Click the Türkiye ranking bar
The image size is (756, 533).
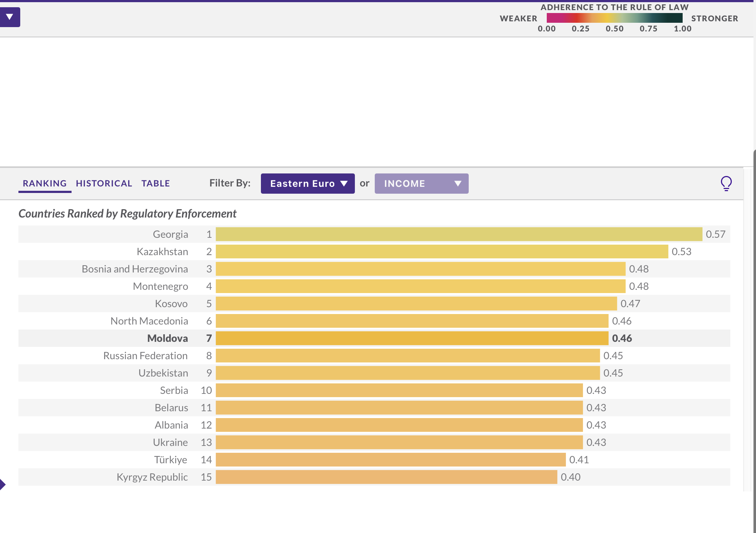tap(390, 460)
